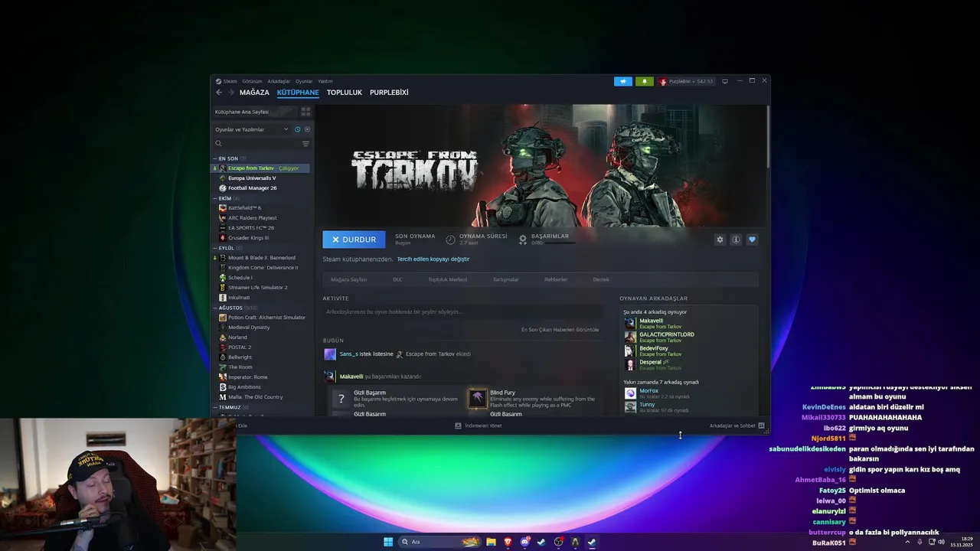Select Crusader Kings III in library

coord(248,238)
